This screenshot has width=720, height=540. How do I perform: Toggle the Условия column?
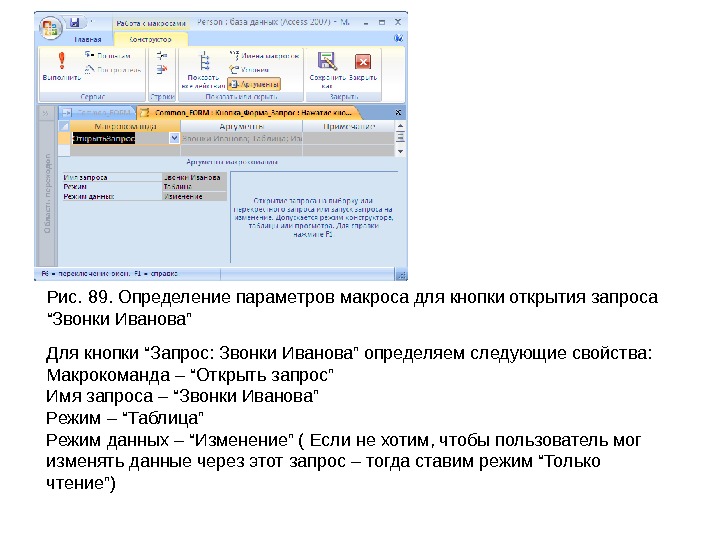(x=249, y=70)
